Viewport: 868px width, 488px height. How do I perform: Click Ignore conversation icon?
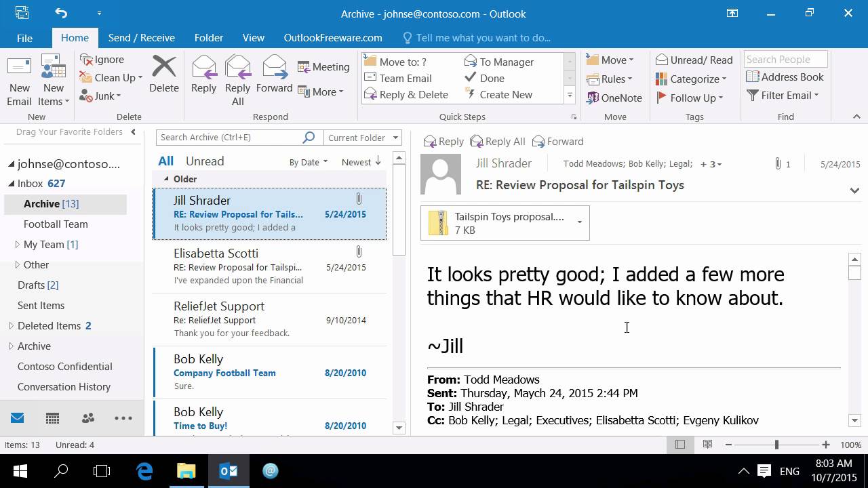pyautogui.click(x=86, y=60)
